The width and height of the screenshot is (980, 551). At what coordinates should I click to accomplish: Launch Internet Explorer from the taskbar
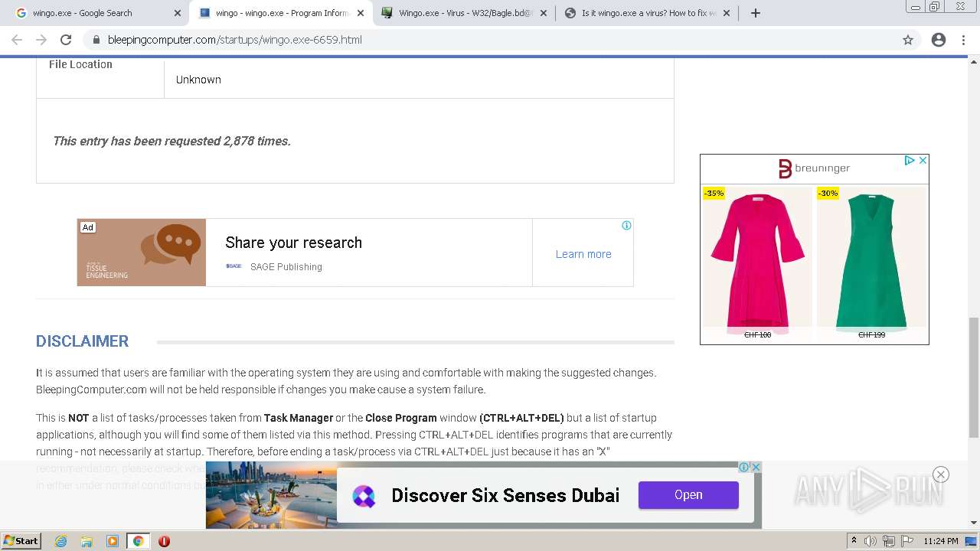click(60, 541)
